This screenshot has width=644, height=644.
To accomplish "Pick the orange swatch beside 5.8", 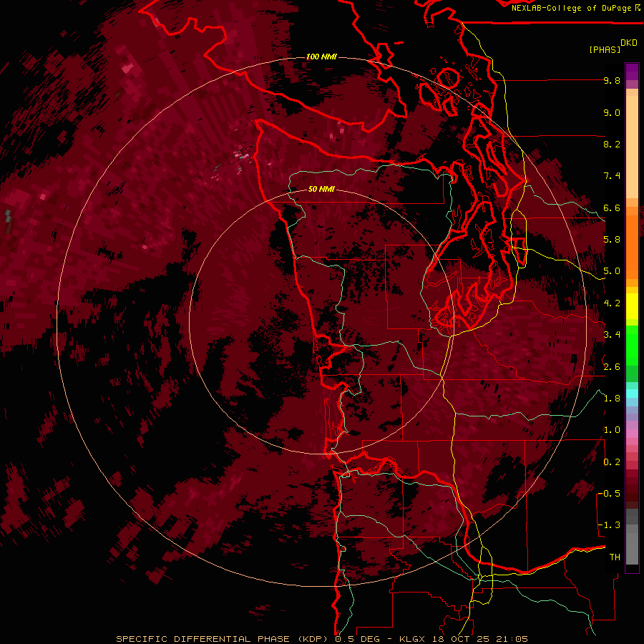I will [x=632, y=243].
